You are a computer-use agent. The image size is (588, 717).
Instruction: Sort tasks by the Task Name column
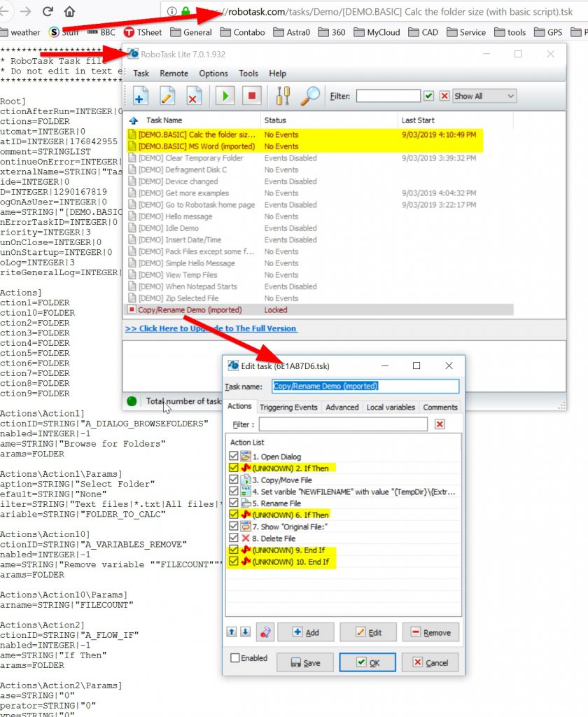click(164, 120)
